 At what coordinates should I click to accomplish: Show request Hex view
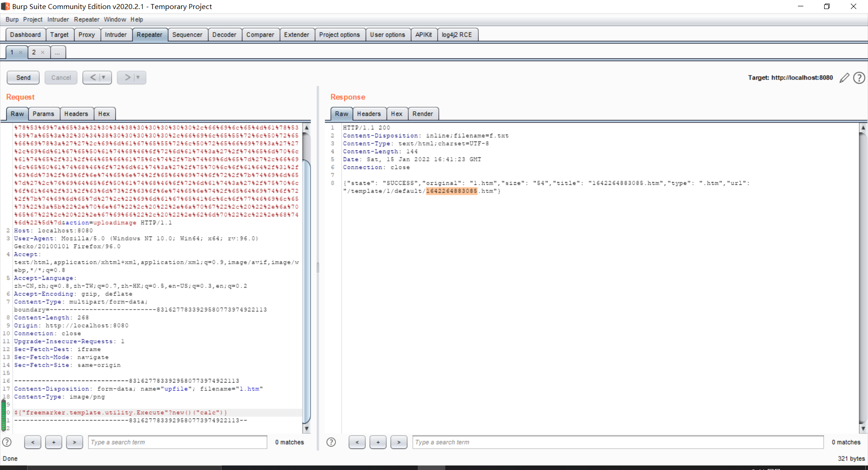point(104,114)
